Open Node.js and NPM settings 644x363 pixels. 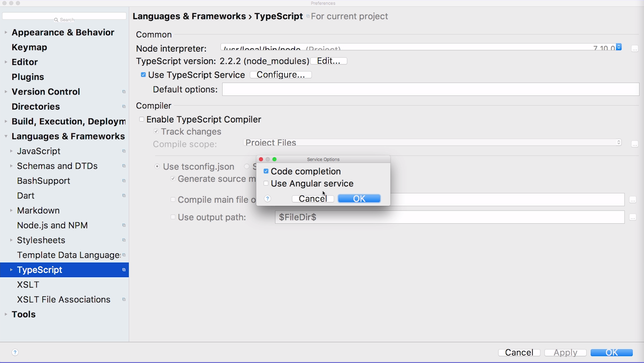pyautogui.click(x=52, y=225)
